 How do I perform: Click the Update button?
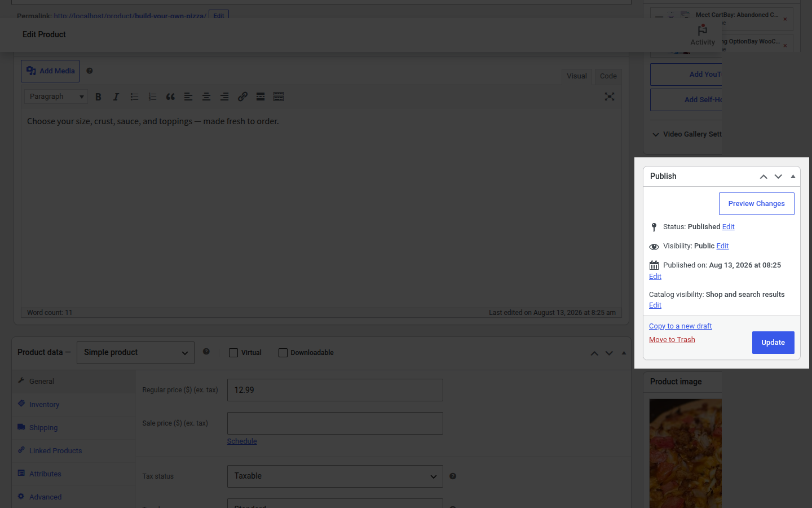pos(773,343)
